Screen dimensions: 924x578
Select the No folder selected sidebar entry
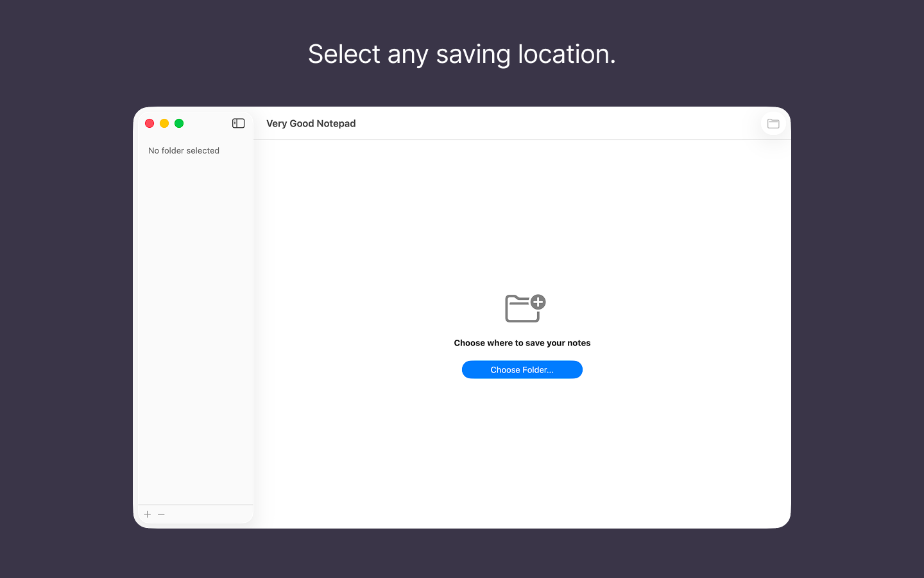[184, 150]
